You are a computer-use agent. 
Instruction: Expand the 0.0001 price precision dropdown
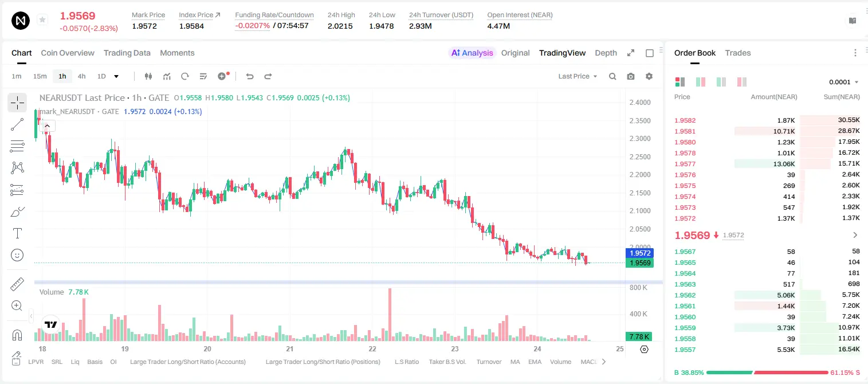point(844,82)
